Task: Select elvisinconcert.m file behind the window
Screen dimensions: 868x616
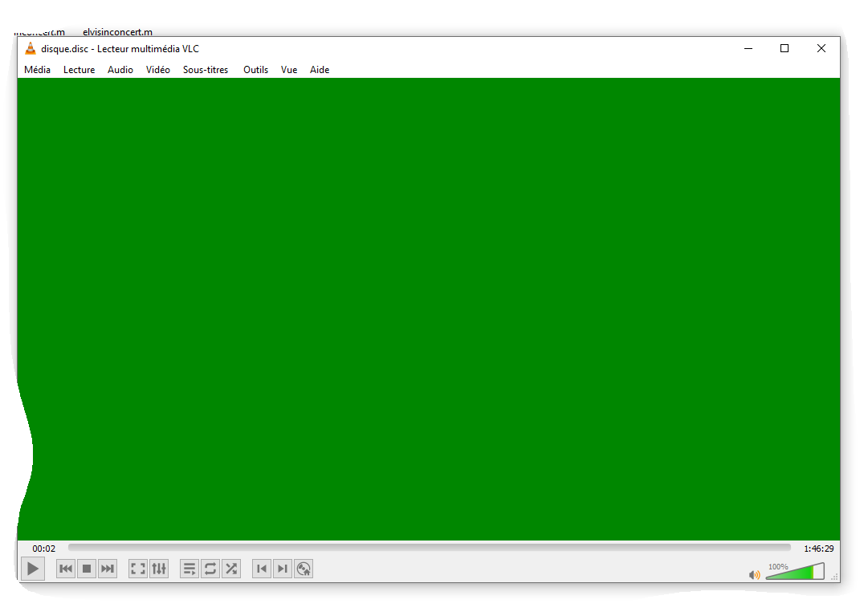Action: (117, 32)
